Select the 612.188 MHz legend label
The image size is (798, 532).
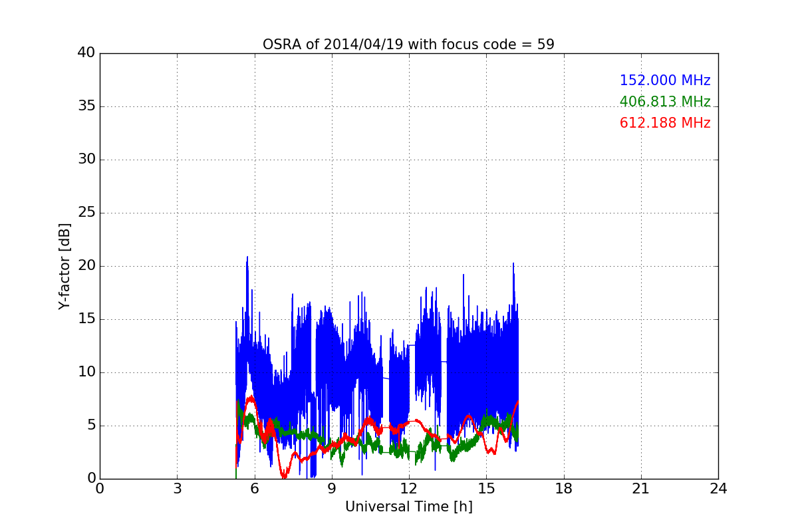(665, 123)
